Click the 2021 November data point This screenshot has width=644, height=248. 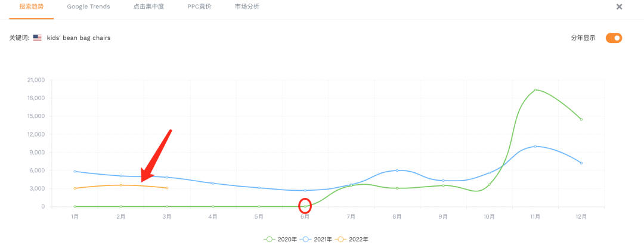pos(535,146)
